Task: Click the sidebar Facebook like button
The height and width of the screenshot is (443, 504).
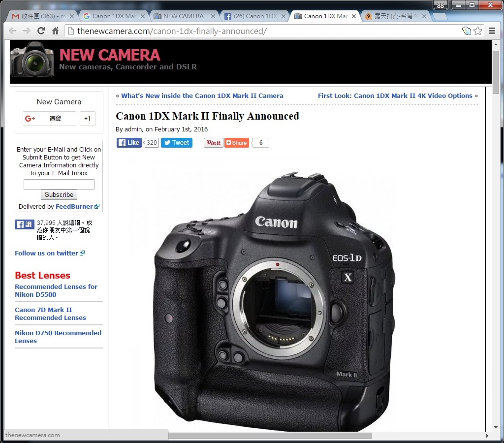Action: (25, 224)
